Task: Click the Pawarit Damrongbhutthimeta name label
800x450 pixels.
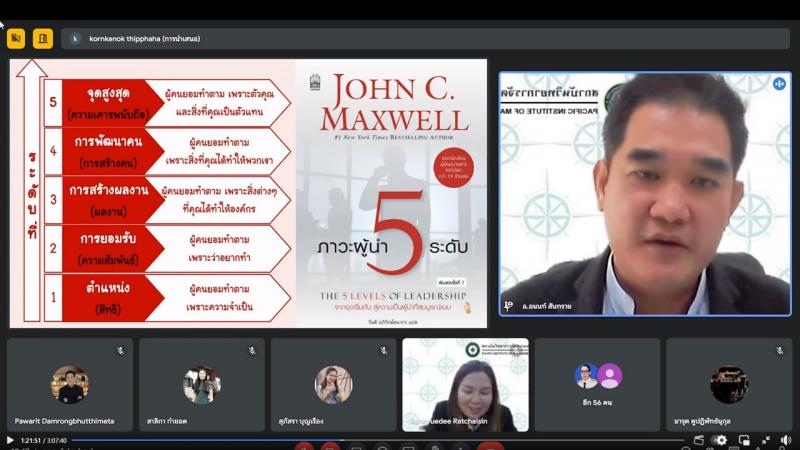Action: (x=64, y=421)
